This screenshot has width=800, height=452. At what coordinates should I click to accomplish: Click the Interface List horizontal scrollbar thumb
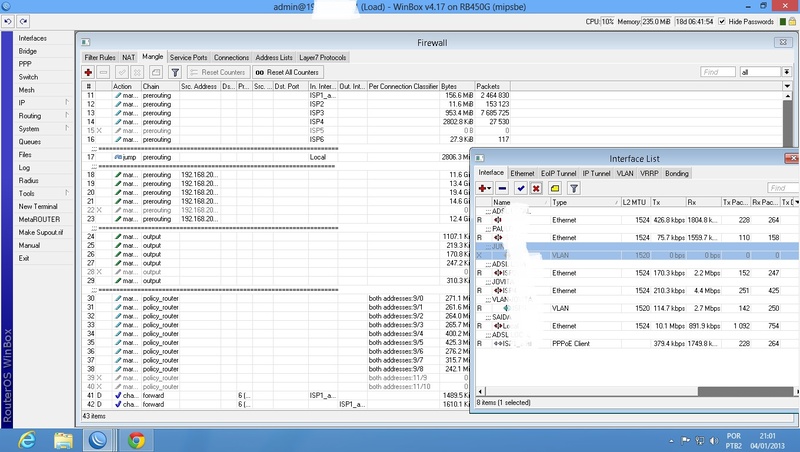point(745,391)
